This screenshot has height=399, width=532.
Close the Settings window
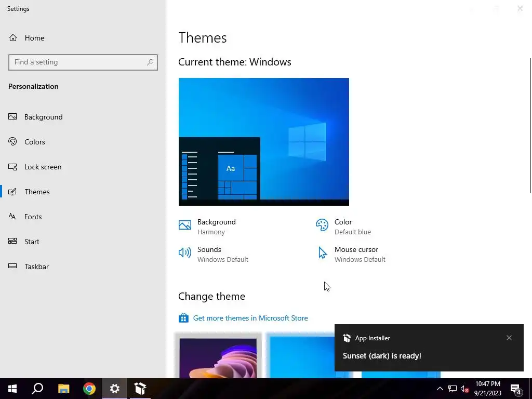[520, 8]
